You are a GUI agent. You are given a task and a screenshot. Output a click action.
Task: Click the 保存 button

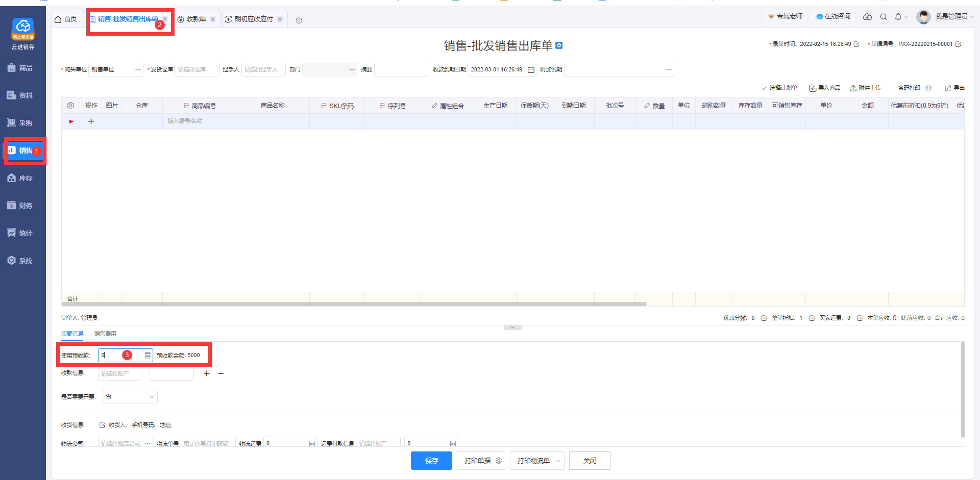(x=431, y=461)
